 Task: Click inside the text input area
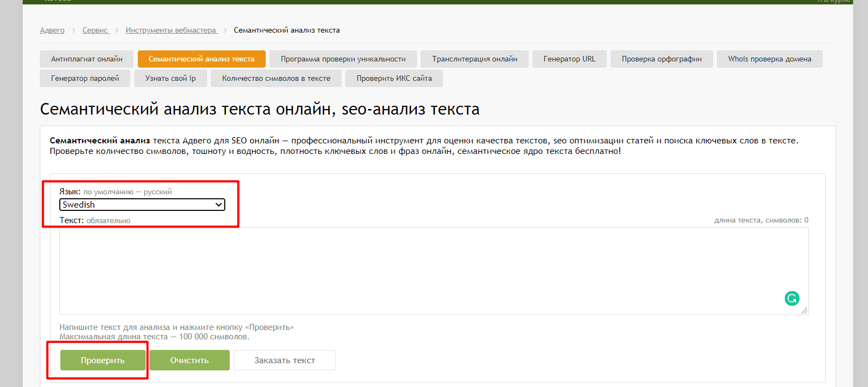click(x=433, y=271)
